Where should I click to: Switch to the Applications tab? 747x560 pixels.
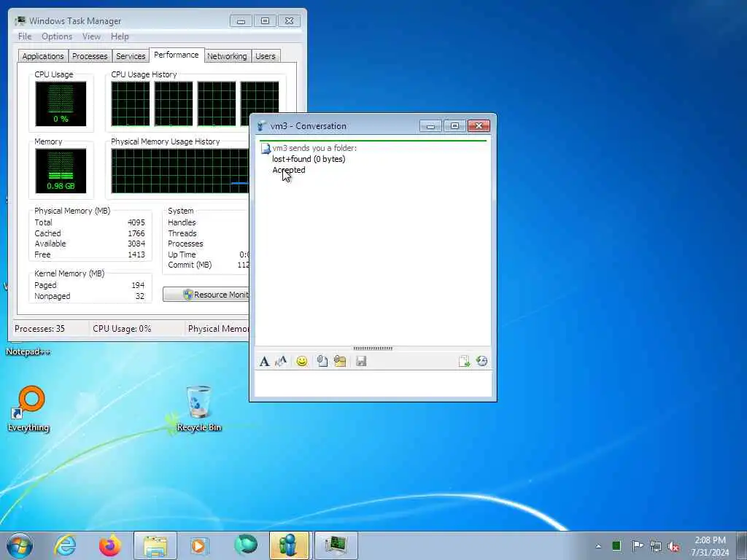click(x=43, y=56)
